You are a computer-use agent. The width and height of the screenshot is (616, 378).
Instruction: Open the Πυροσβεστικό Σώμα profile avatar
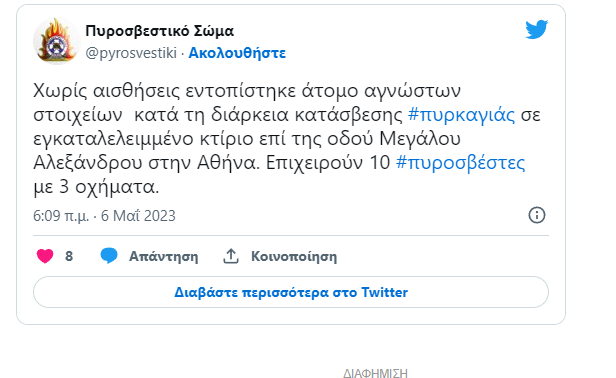pos(57,41)
